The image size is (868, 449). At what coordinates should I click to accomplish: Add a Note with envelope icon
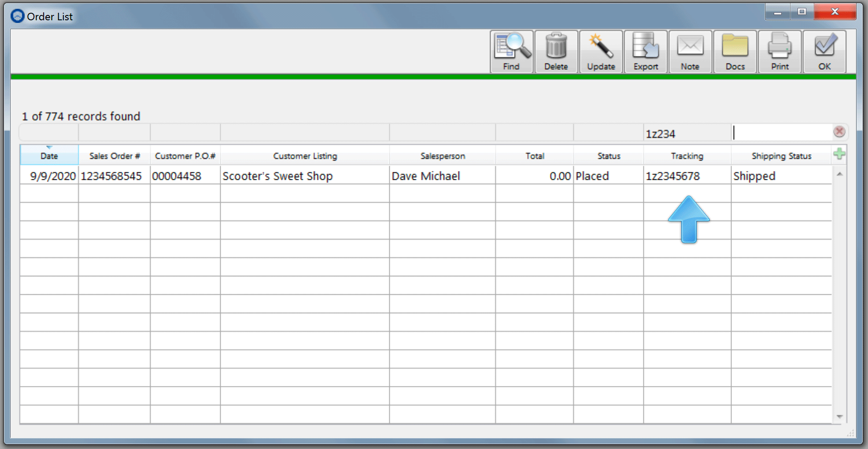tap(690, 52)
